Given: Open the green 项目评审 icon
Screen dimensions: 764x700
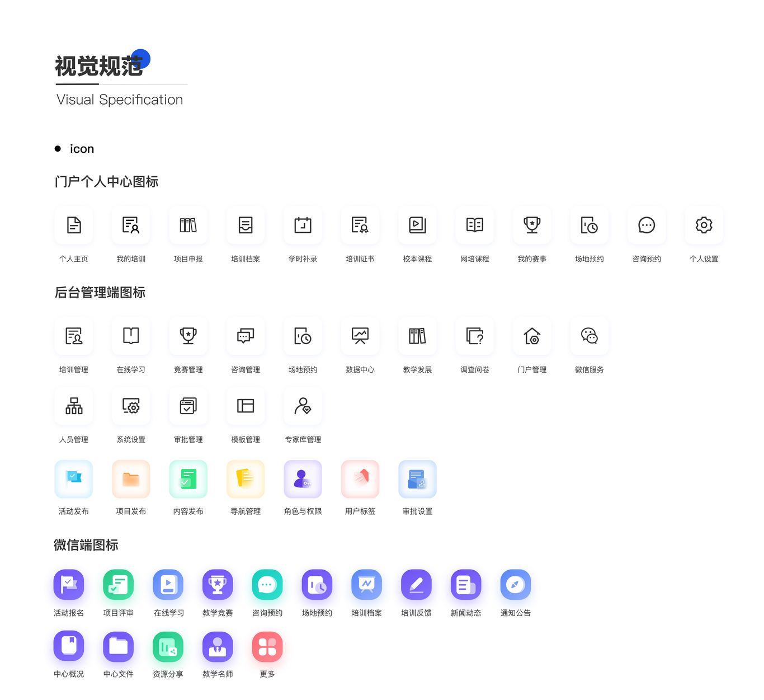Looking at the screenshot, I should 119,585.
